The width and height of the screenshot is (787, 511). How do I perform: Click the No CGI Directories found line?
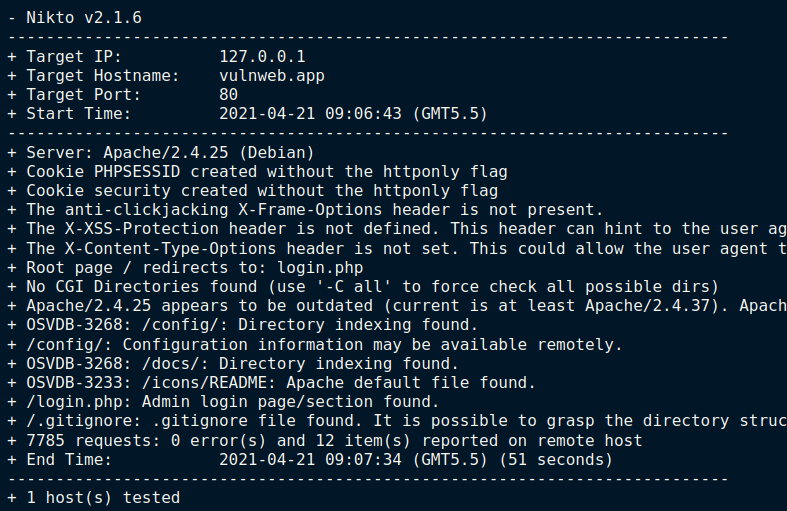point(363,287)
